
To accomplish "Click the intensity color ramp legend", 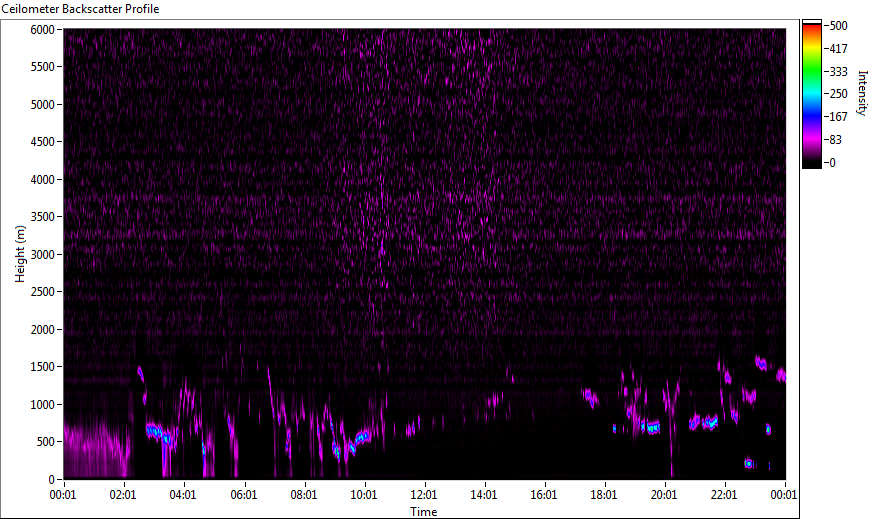I will (x=811, y=94).
